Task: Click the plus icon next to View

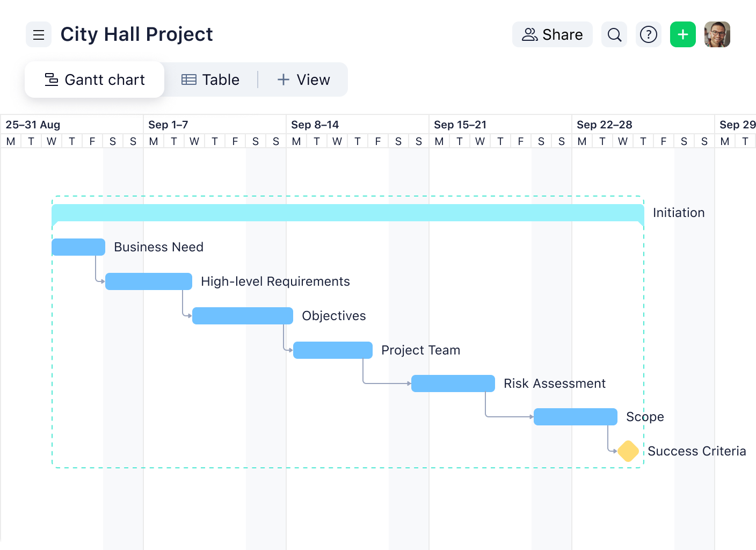Action: coord(283,79)
